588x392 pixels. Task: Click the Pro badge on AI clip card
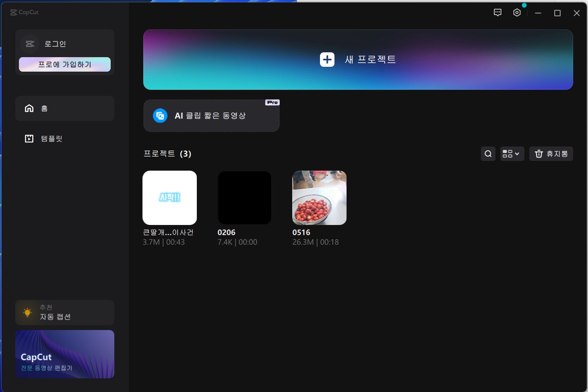coord(272,103)
